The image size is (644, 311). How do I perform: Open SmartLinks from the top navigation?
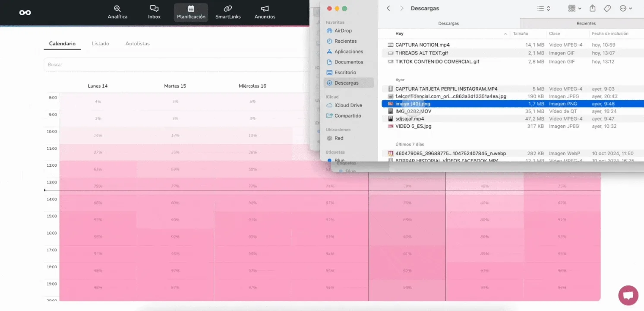(228, 12)
